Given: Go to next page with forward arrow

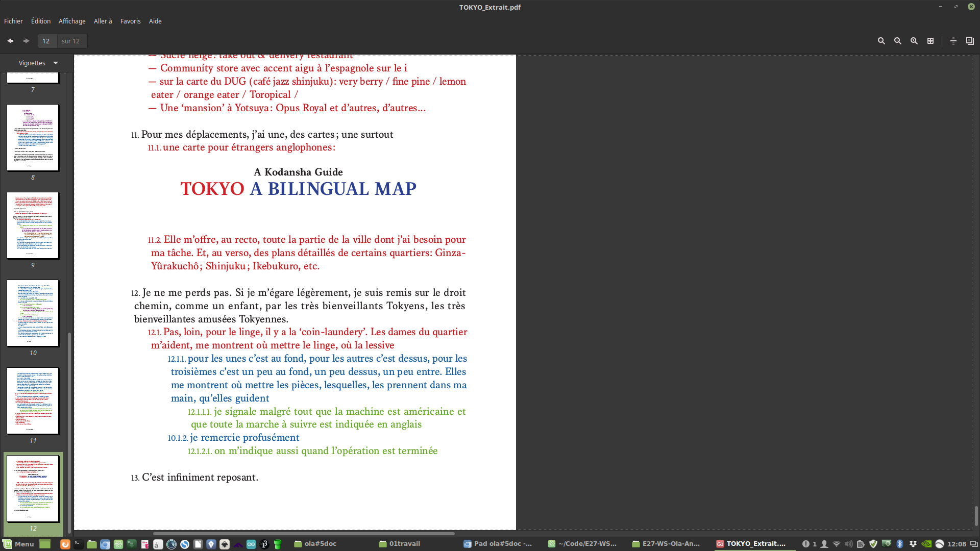Looking at the screenshot, I should click(x=27, y=41).
